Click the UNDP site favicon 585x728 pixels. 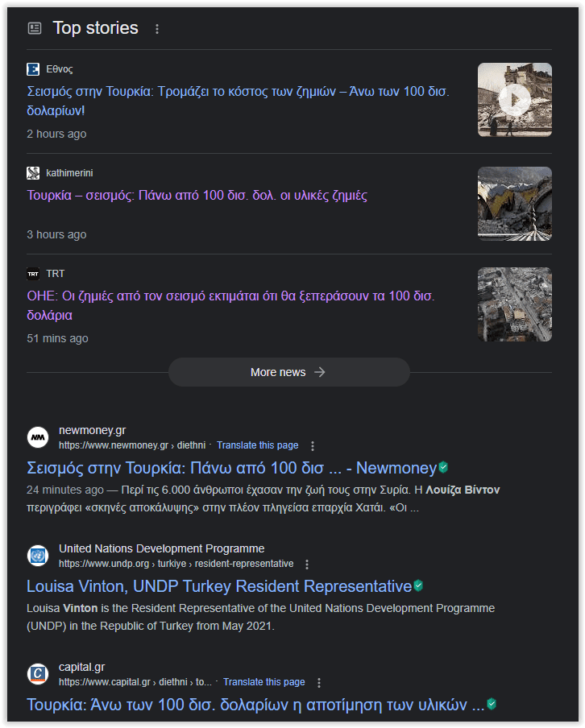tap(38, 556)
